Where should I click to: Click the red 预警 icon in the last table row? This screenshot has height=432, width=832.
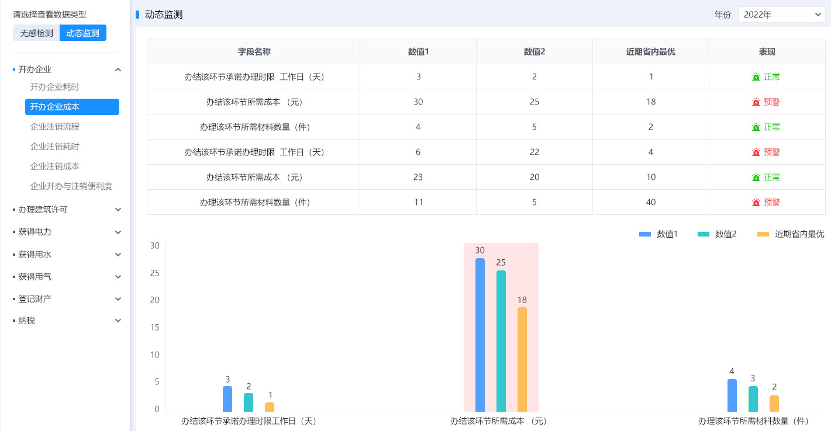[756, 202]
